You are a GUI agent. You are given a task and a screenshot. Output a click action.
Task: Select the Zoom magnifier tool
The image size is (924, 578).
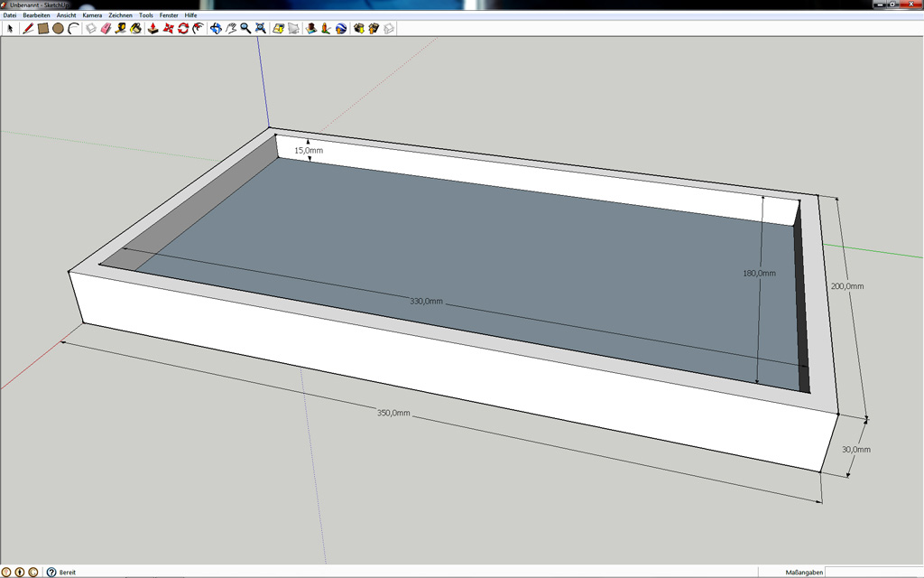coord(245,28)
